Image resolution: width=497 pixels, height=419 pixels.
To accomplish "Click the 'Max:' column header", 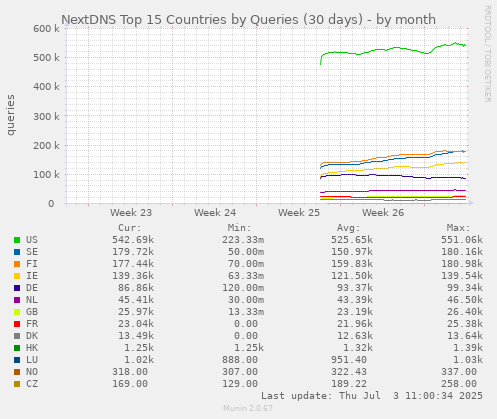I will 458,228.
